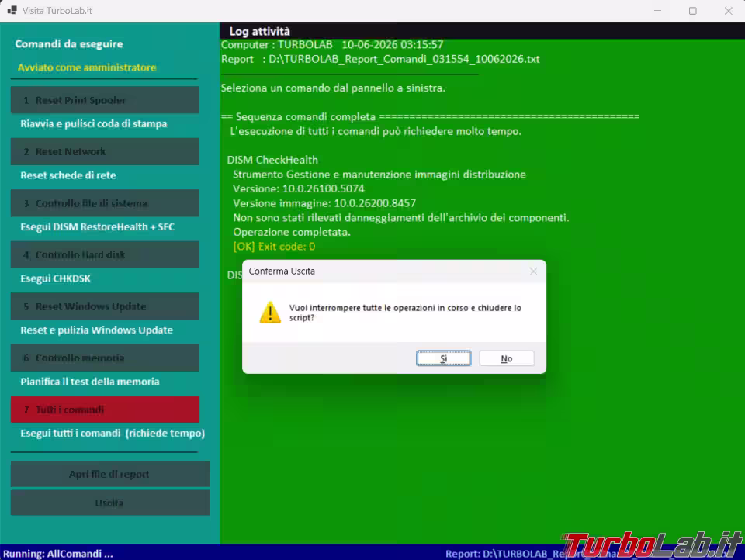Click 'L'esecuzione di tutti i comandi' warning line

[x=376, y=131]
